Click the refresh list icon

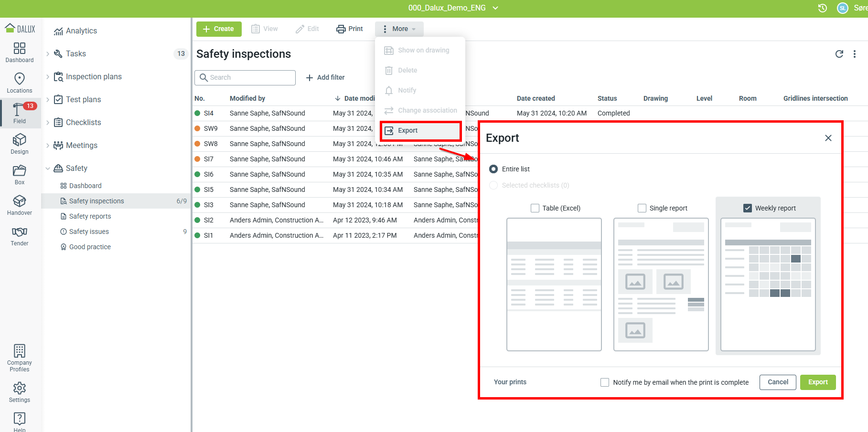click(839, 54)
